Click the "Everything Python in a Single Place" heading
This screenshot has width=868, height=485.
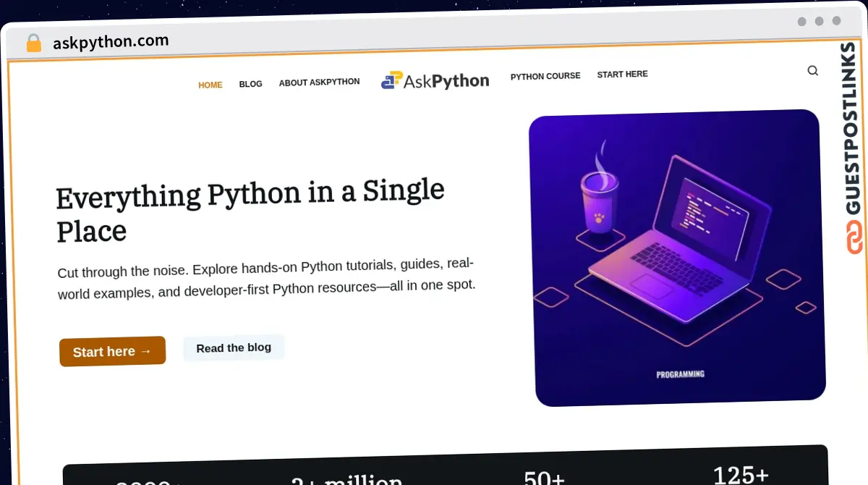point(250,211)
